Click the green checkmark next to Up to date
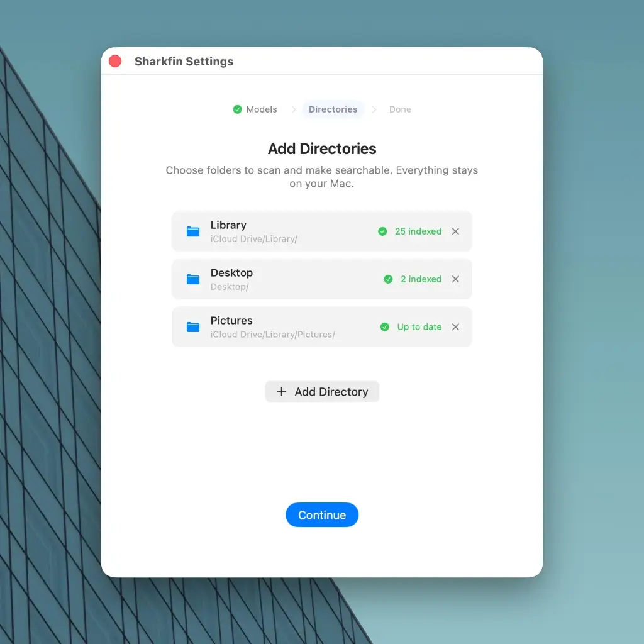The width and height of the screenshot is (644, 644). [385, 327]
